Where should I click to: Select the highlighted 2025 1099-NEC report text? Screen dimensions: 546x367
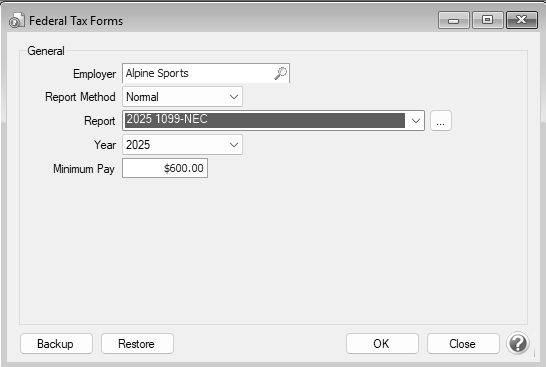click(167, 119)
